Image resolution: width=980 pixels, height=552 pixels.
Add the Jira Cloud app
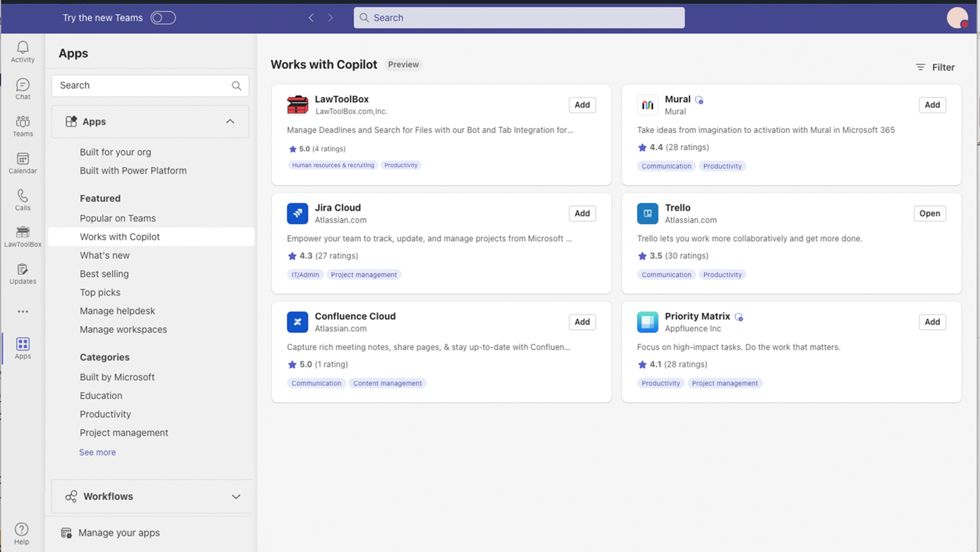point(582,213)
